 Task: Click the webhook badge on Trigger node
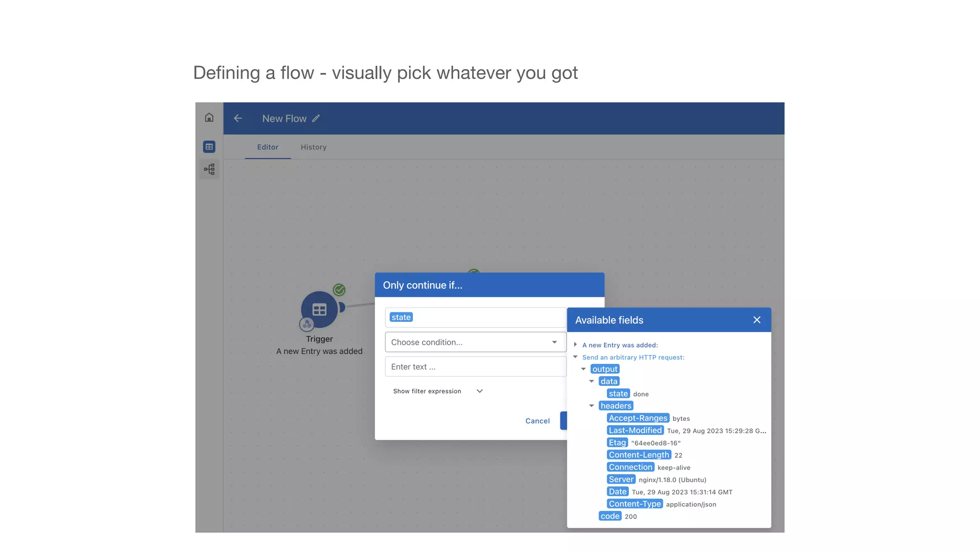coord(307,325)
